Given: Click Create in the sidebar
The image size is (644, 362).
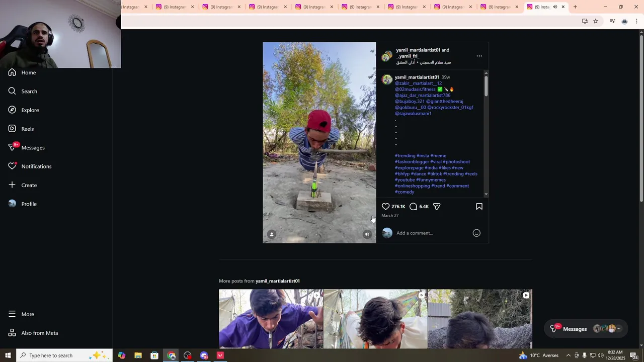Looking at the screenshot, I should tap(23, 185).
